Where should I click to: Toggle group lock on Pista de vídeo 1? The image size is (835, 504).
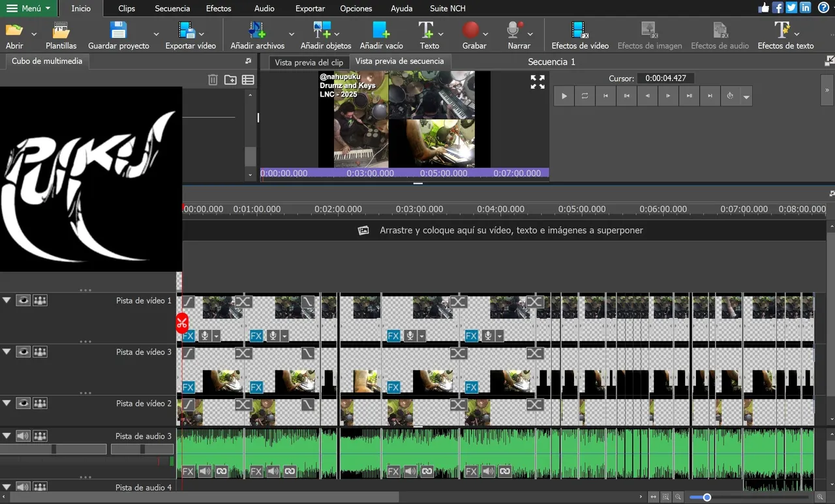[40, 301]
